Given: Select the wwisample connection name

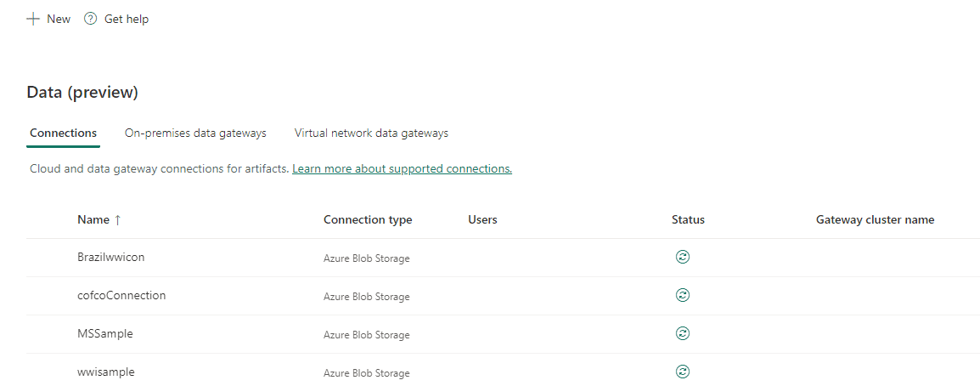Looking at the screenshot, I should point(106,372).
